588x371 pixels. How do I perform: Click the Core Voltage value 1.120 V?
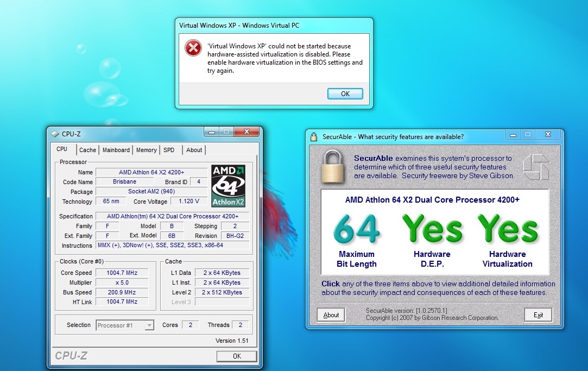188,201
